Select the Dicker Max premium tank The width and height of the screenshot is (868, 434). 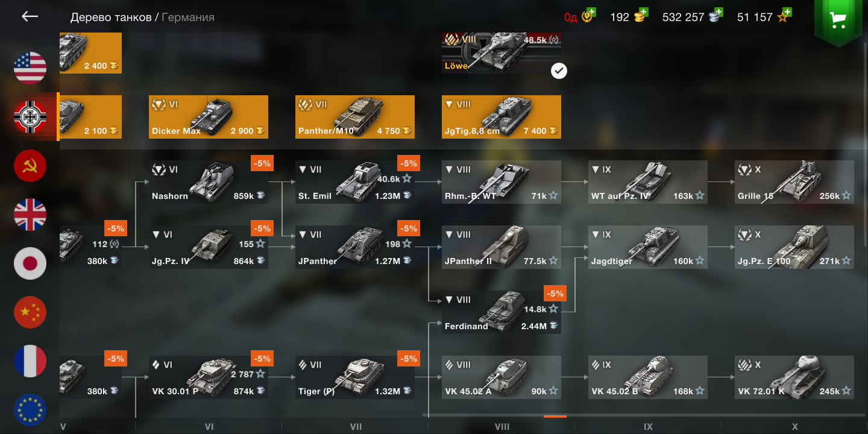click(209, 117)
